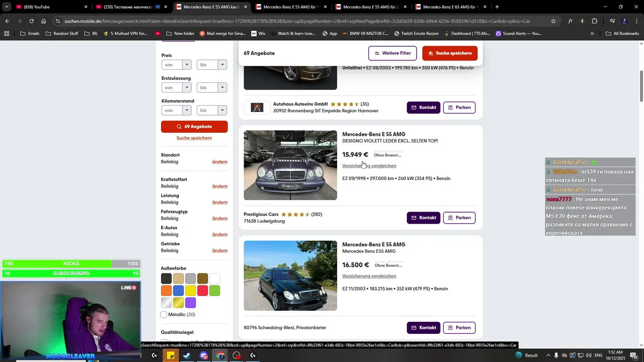The width and height of the screenshot is (644, 362).
Task: Open the BMW V8 M62TUB bookmark
Action: (366, 34)
